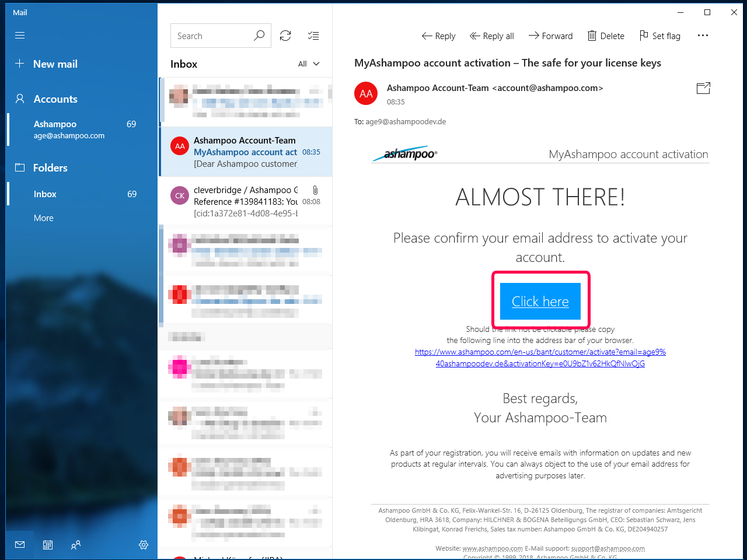The image size is (747, 560).
Task: Click the sender's AA avatar in header
Action: (x=366, y=93)
